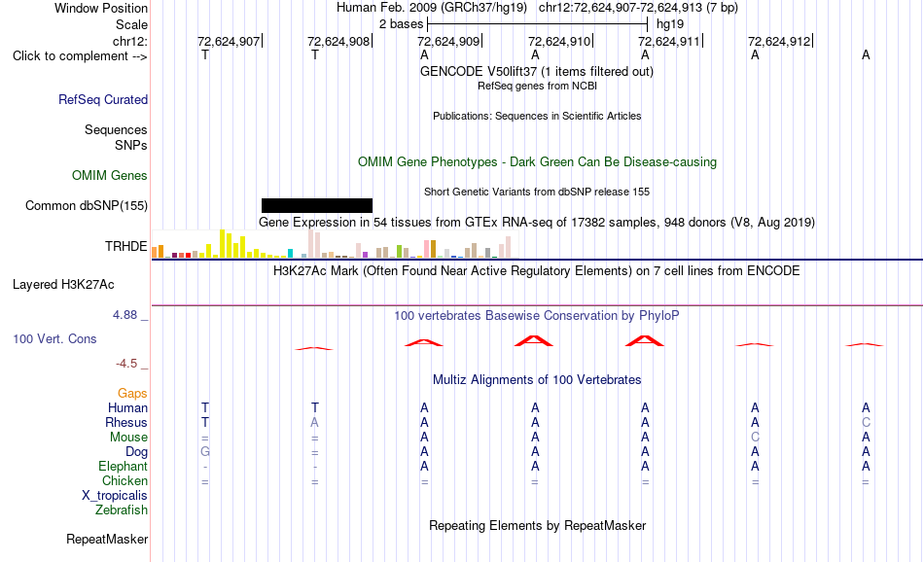Click the Sequences track label

click(x=116, y=129)
